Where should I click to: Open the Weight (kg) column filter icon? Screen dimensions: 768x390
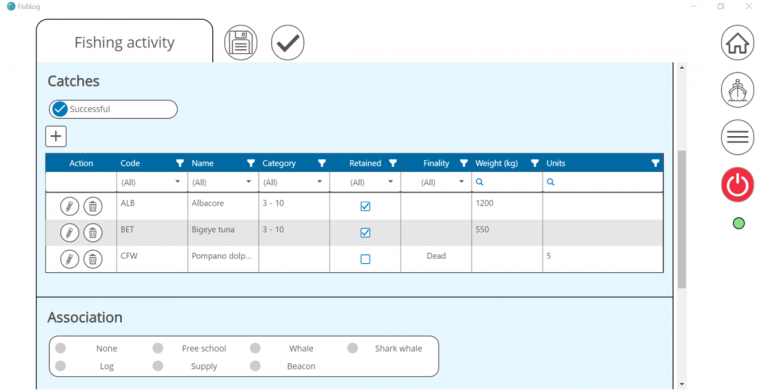click(x=535, y=163)
